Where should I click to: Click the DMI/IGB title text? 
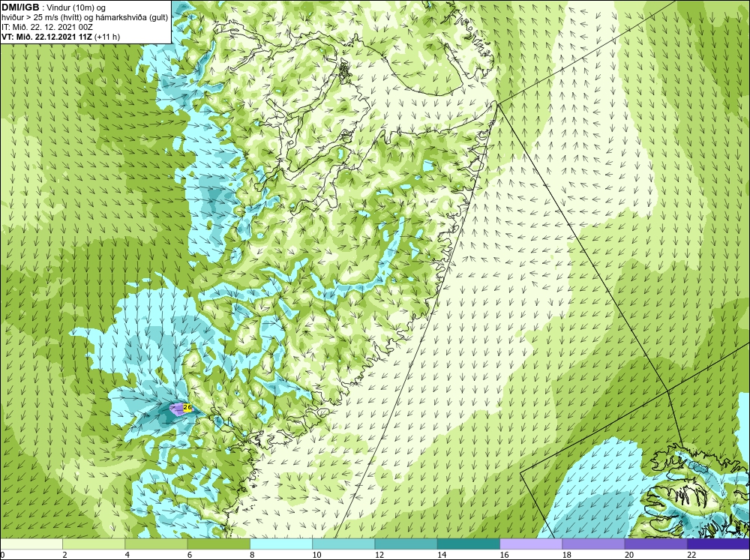tap(20, 7)
